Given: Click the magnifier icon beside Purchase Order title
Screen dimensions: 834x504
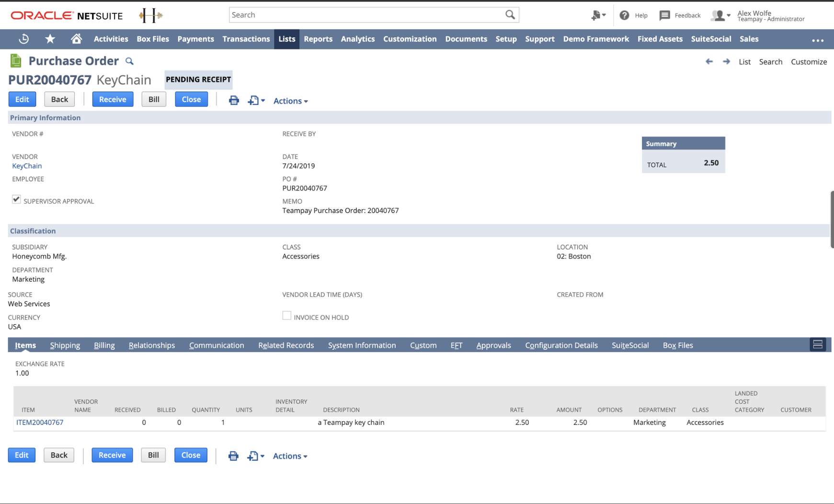Looking at the screenshot, I should (x=129, y=61).
